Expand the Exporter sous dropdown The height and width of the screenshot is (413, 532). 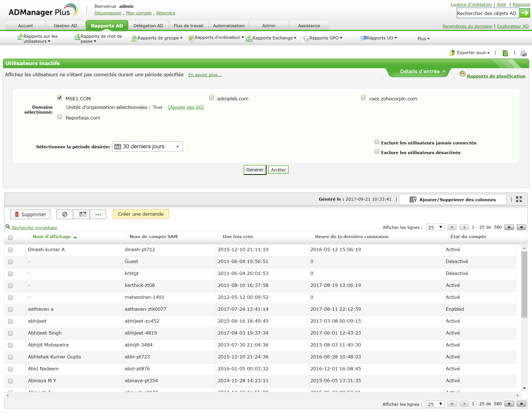pyautogui.click(x=473, y=53)
